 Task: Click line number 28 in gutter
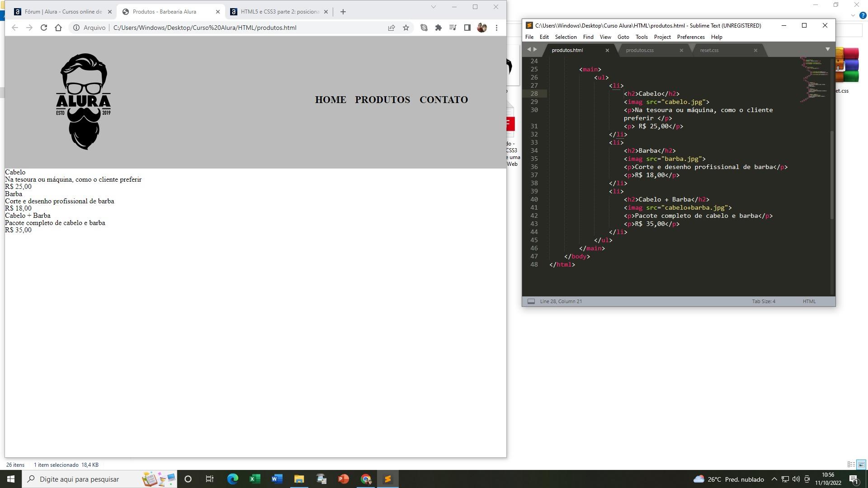pos(534,94)
